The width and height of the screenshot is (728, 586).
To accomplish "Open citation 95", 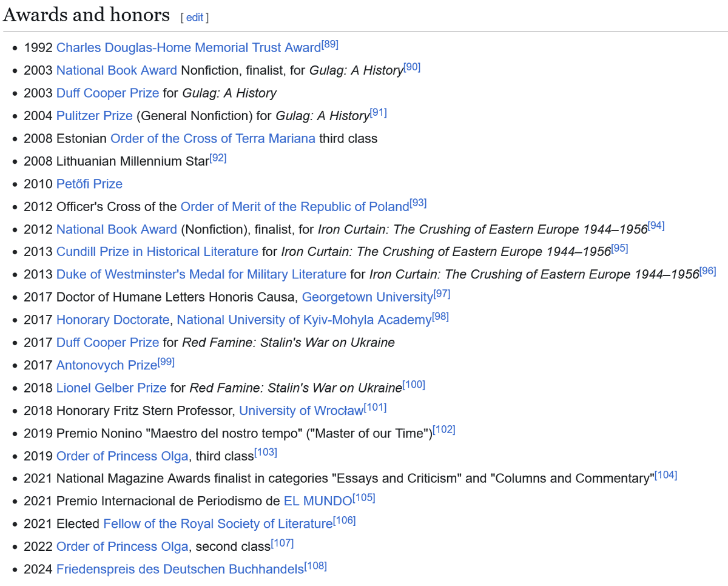I will click(x=620, y=248).
